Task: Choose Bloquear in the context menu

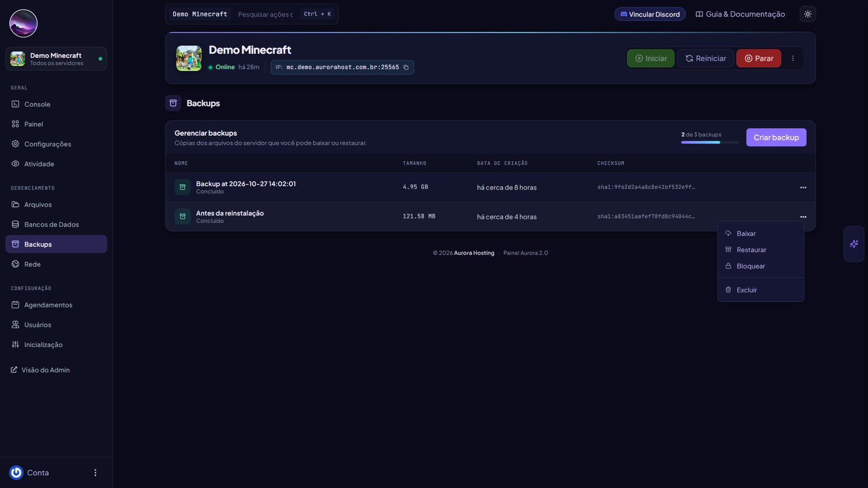Action: (x=761, y=266)
